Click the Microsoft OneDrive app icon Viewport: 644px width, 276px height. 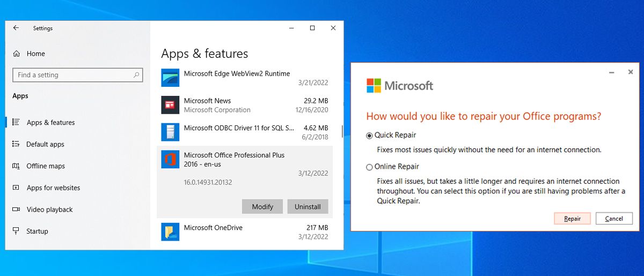pos(170,232)
